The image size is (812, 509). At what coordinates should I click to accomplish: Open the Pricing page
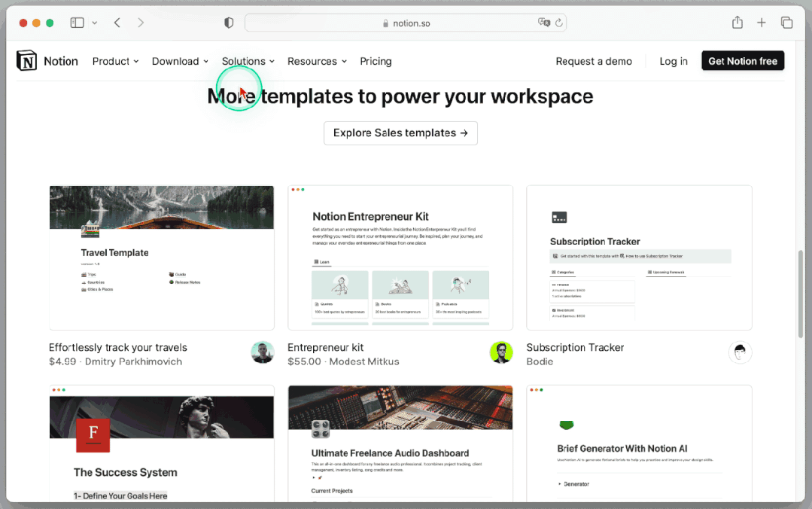(376, 61)
